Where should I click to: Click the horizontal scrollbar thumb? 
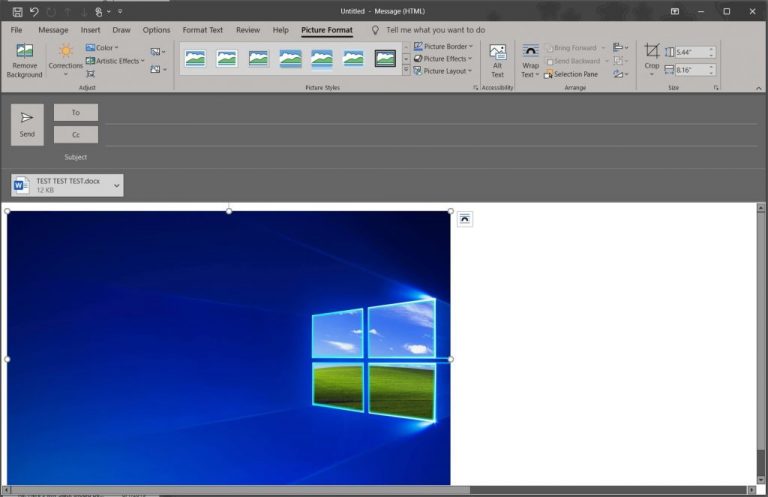(240, 490)
